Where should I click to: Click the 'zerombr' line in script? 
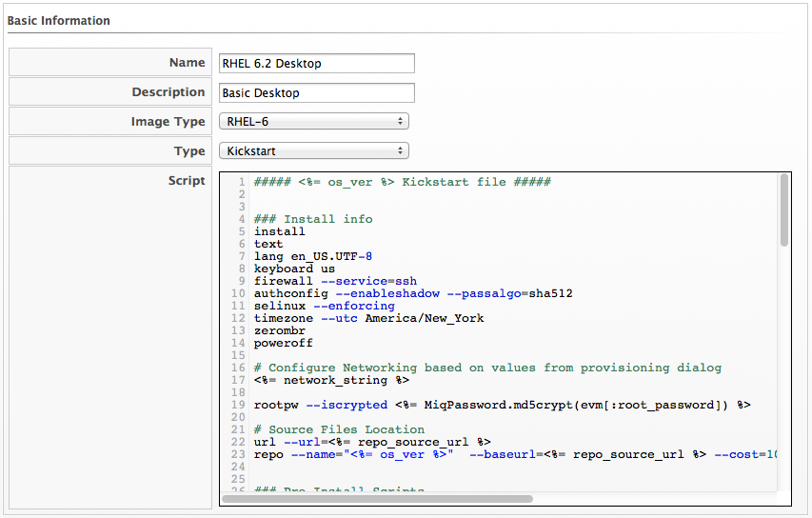click(x=279, y=330)
